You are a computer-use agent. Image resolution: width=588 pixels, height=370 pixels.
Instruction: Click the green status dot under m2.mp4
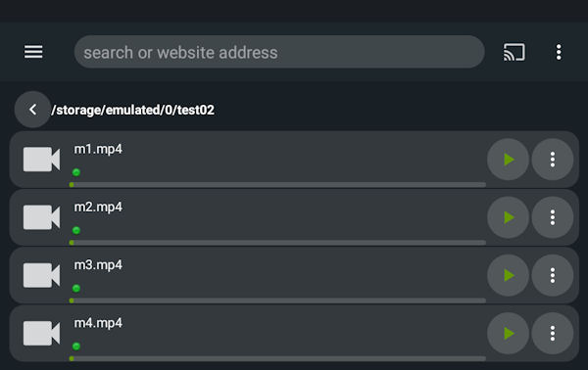click(76, 230)
